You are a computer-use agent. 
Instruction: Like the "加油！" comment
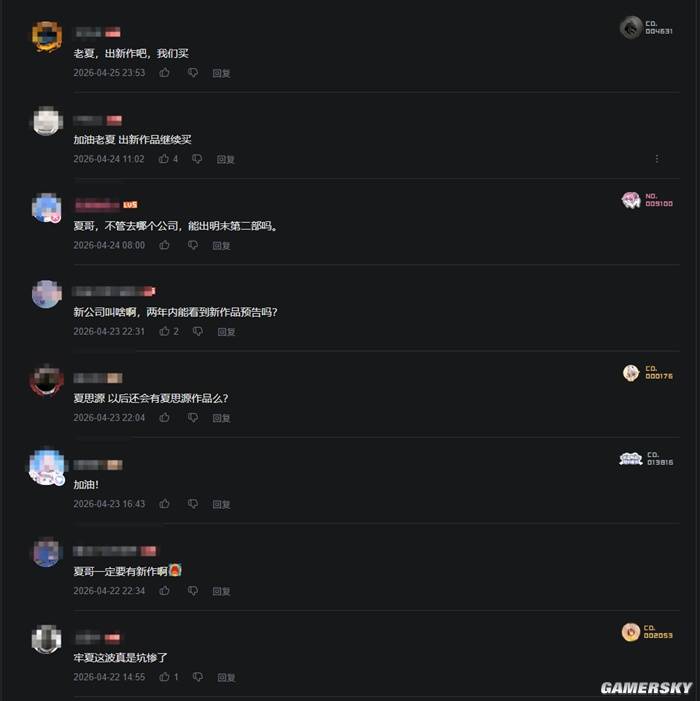[164, 504]
